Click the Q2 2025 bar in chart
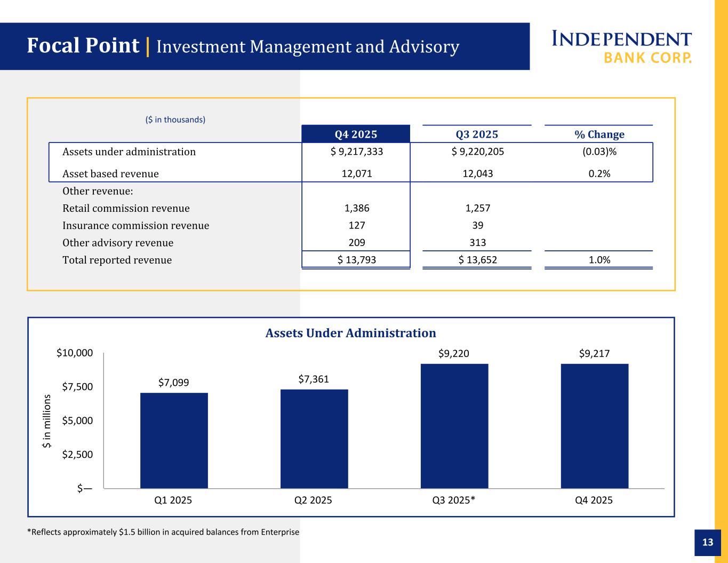This screenshot has height=563, width=728. pyautogui.click(x=314, y=439)
